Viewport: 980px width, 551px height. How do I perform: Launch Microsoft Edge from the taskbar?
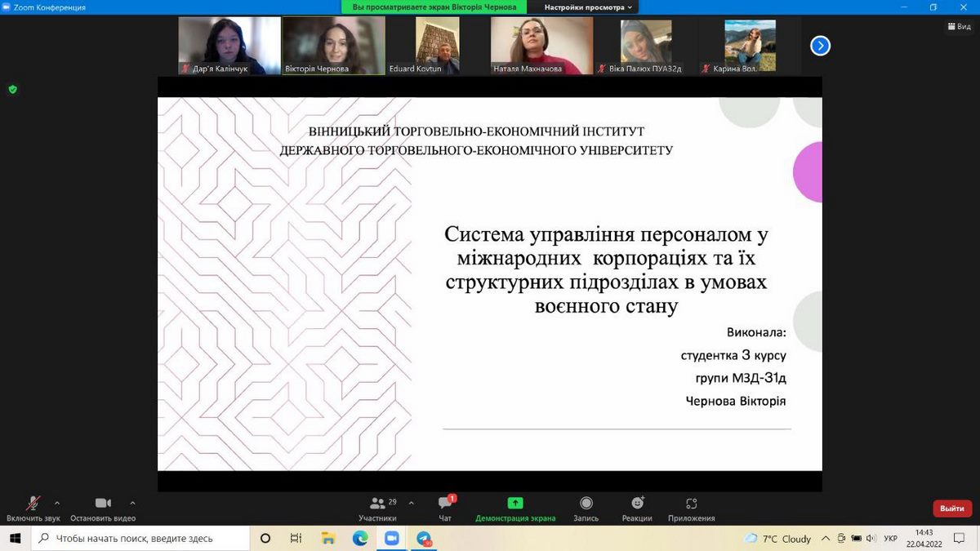click(360, 538)
